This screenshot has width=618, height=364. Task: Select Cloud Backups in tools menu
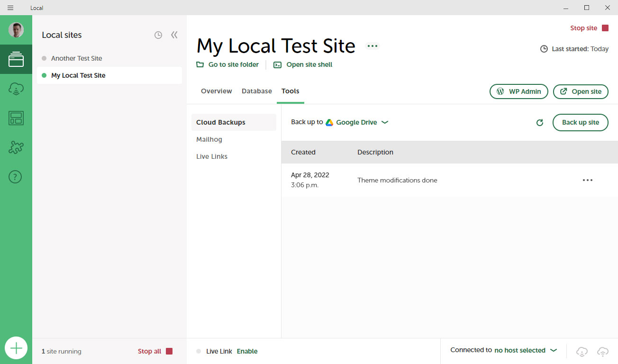pyautogui.click(x=234, y=122)
